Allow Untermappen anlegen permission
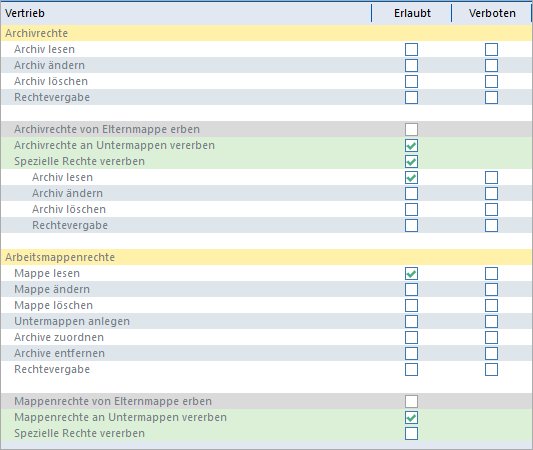The height and width of the screenshot is (450, 533). click(x=411, y=321)
